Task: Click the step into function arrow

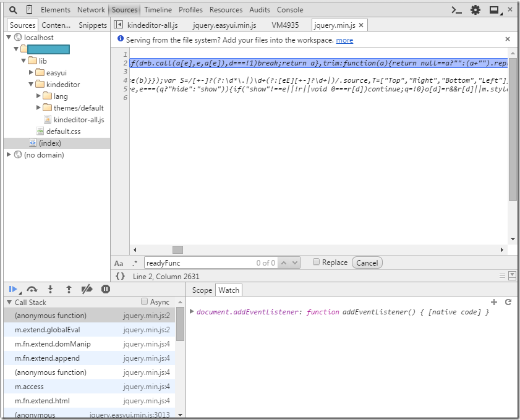Action: click(50, 289)
